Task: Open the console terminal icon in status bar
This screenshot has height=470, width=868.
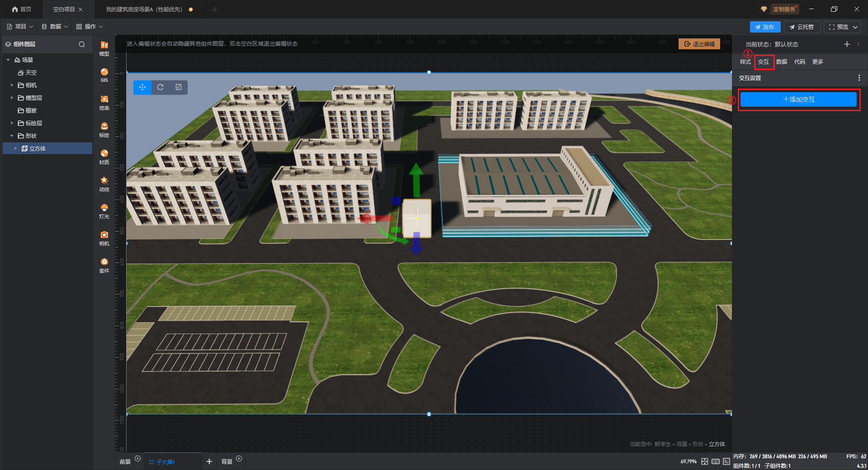Action: [726, 461]
